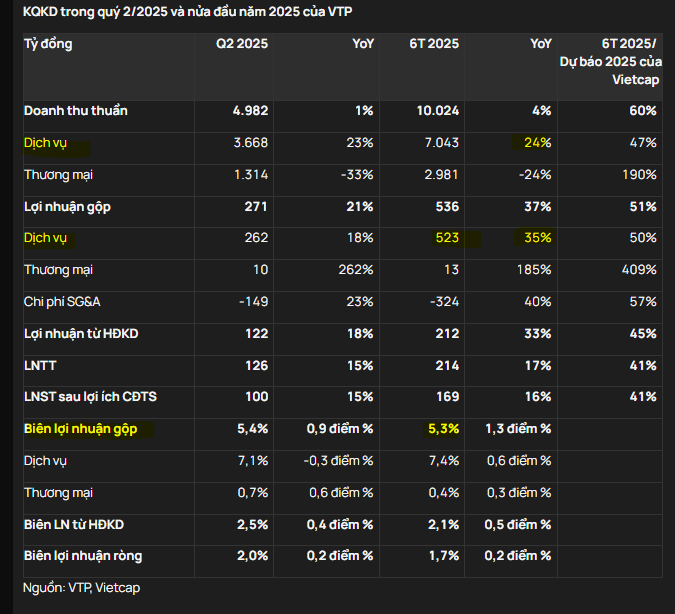Select the "Doanh thu thuần" row label
The width and height of the screenshot is (675, 614).
(x=76, y=111)
